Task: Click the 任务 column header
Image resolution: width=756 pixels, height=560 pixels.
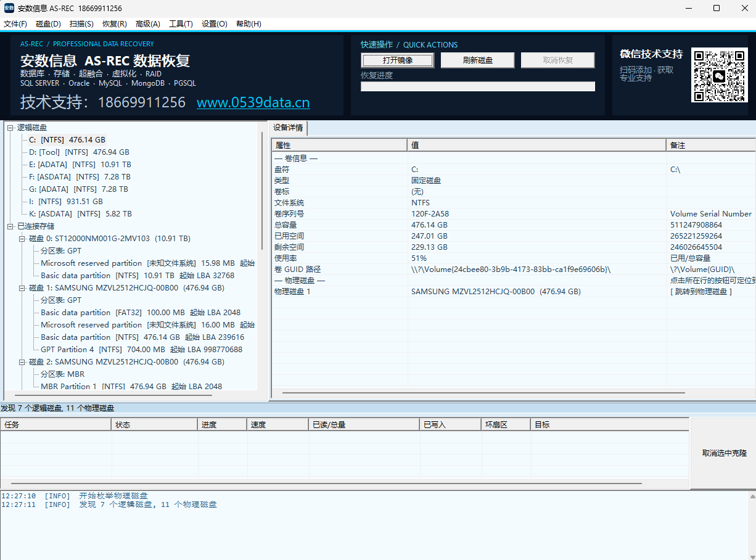Action: (x=56, y=424)
